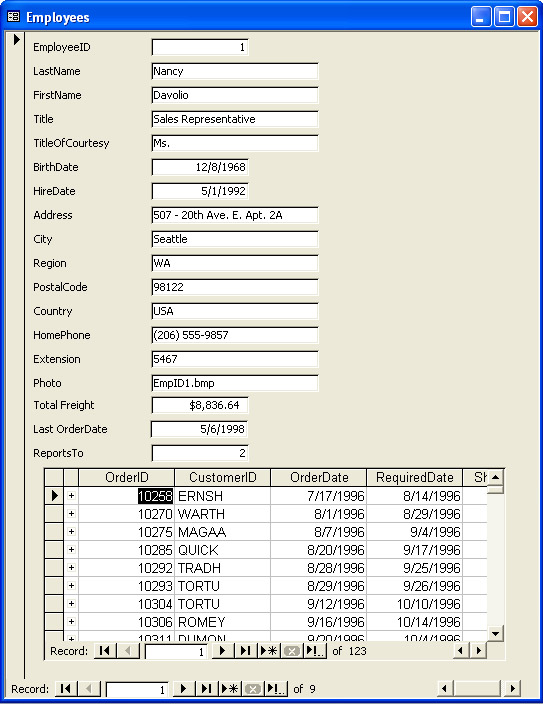The width and height of the screenshot is (543, 704).
Task: Expand order 10285 row
Action: (x=71, y=550)
